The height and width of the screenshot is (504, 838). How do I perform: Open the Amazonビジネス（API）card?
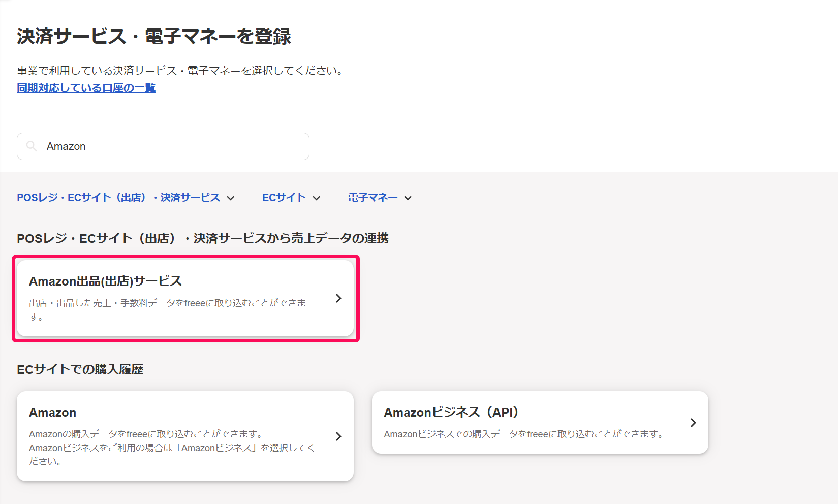point(540,422)
